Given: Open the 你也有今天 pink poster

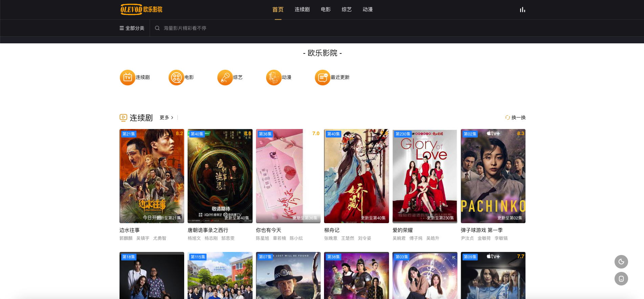Looking at the screenshot, I should click(x=288, y=176).
